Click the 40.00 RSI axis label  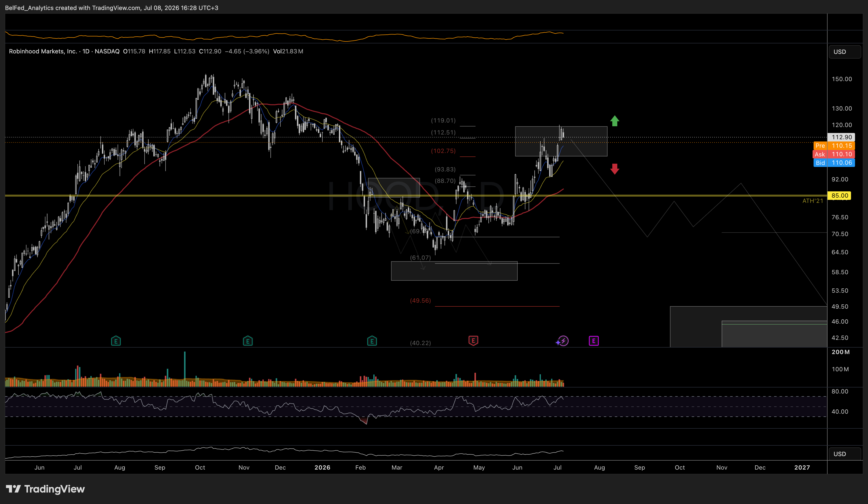[840, 412]
